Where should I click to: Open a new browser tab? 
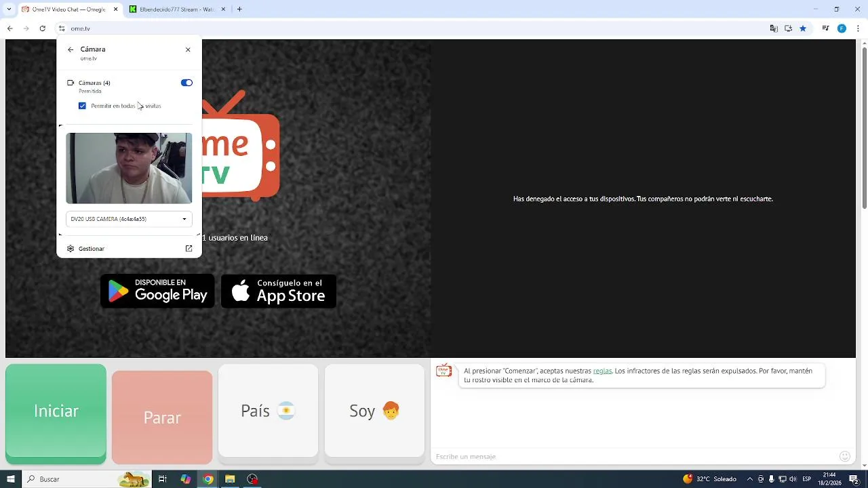tap(239, 9)
